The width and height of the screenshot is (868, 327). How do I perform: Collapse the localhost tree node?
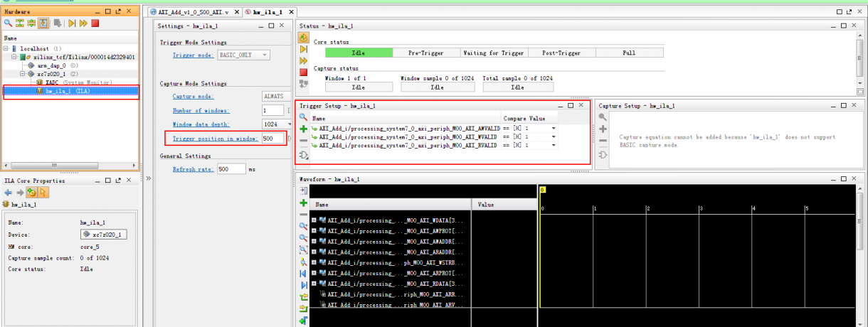pyautogui.click(x=6, y=48)
